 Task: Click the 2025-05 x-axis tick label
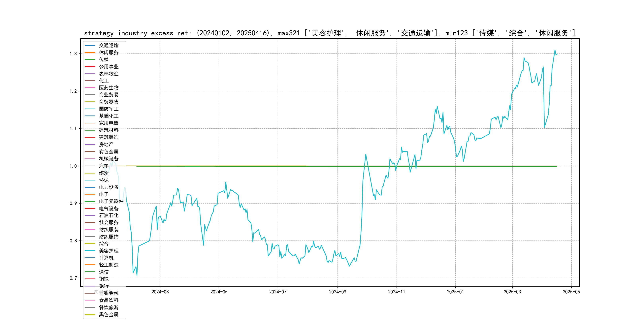coord(571,292)
